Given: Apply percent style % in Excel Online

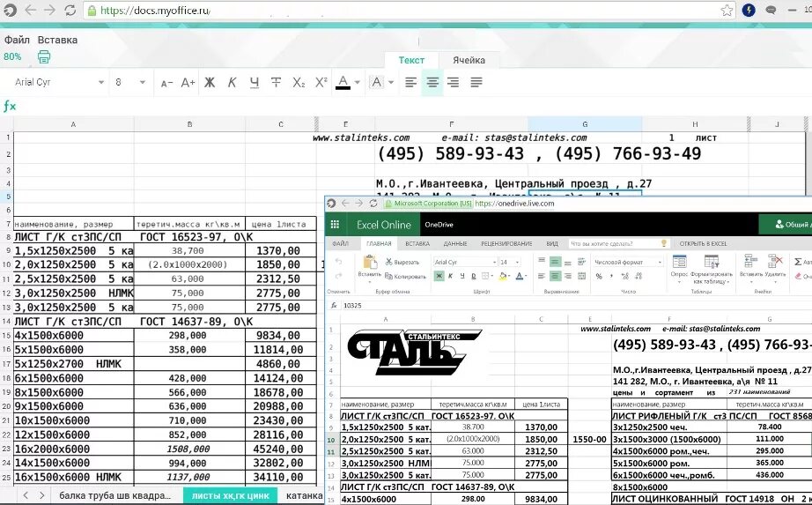Looking at the screenshot, I should [599, 276].
